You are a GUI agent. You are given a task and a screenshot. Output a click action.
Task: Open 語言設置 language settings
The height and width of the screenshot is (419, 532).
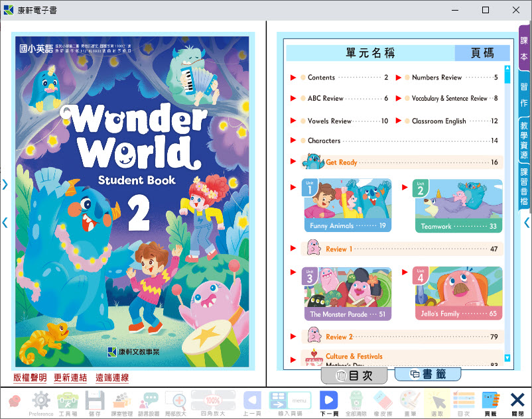149,402
